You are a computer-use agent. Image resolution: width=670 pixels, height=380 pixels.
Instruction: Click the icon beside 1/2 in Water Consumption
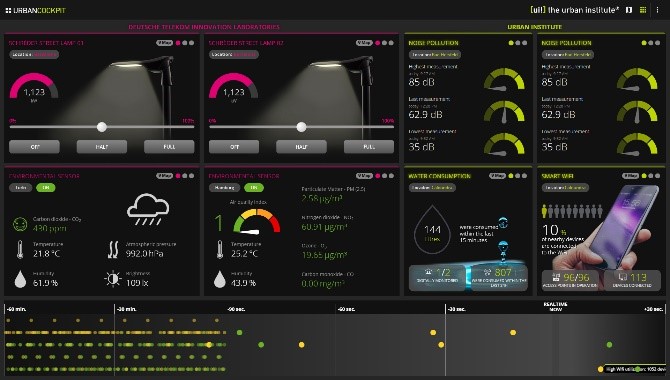pyautogui.click(x=428, y=272)
